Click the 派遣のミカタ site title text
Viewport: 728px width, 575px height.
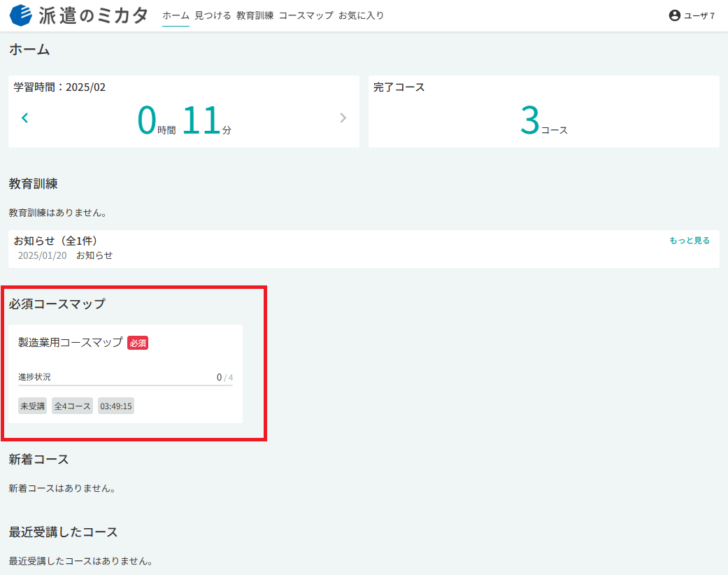[94, 15]
